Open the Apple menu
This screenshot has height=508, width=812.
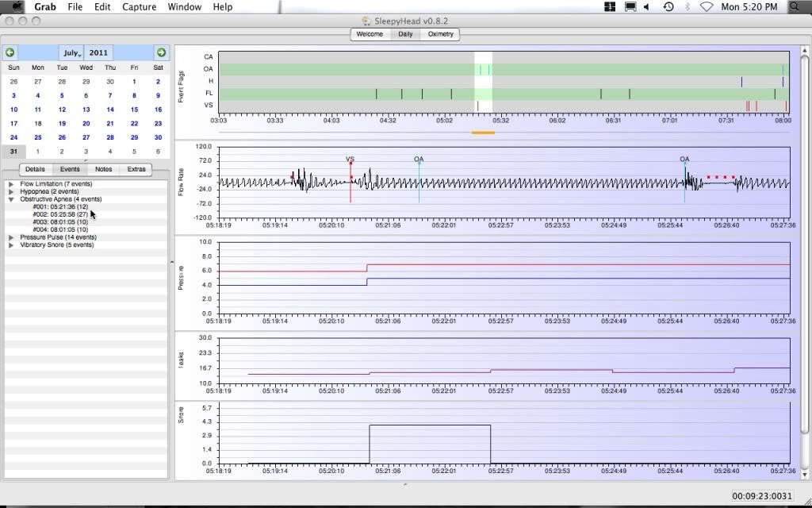[17, 6]
